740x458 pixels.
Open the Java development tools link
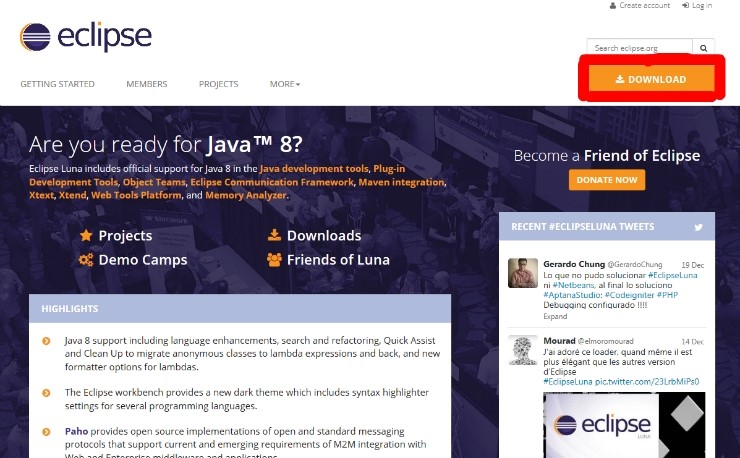point(314,169)
